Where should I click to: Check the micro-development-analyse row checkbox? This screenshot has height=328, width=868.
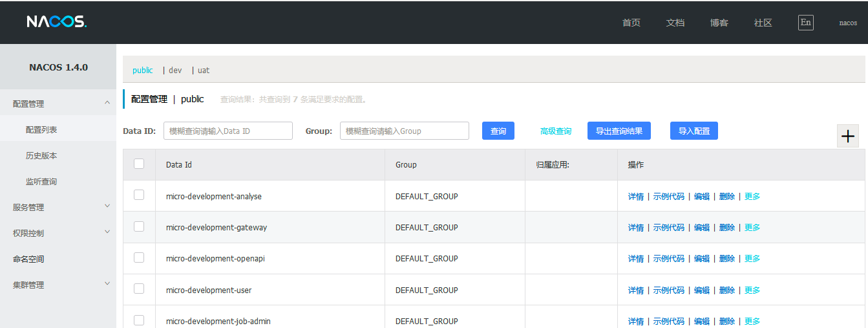139,195
